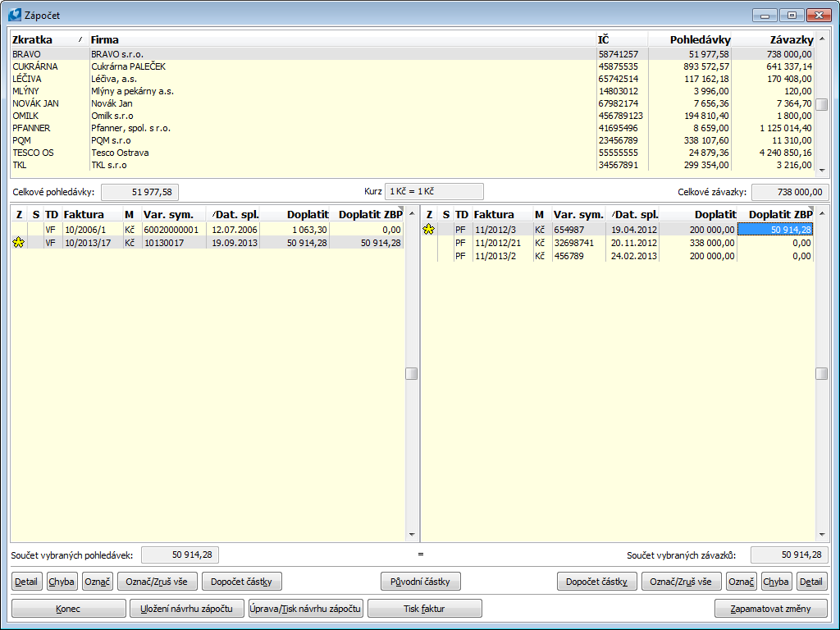
Task: Open Úprava/Tisk návrhu zápočtu
Action: 306,609
